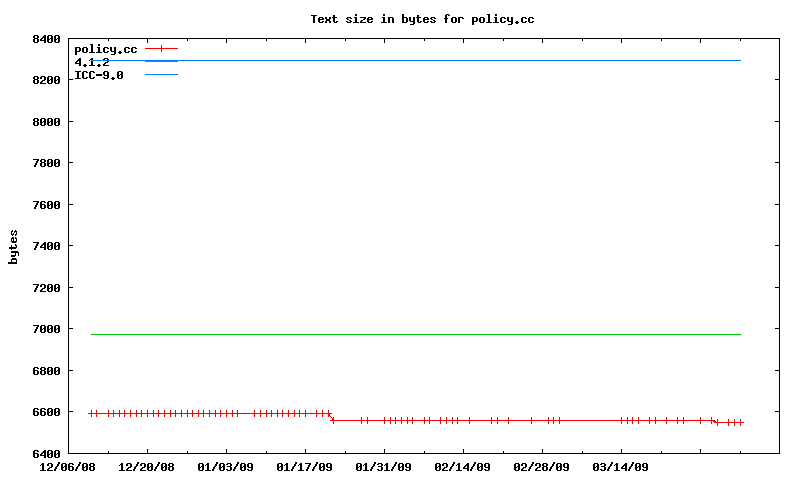Click the blue ICC-9.0 legend line sample
This screenshot has width=800, height=480.
point(161,75)
